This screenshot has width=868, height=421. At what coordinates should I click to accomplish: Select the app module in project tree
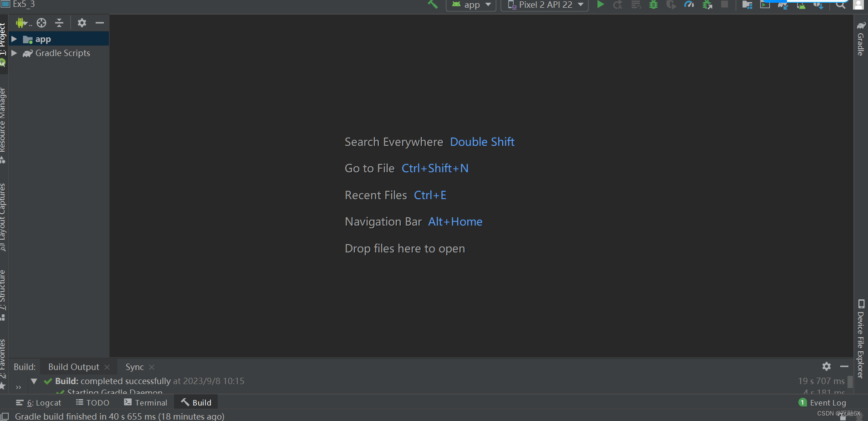59,39
